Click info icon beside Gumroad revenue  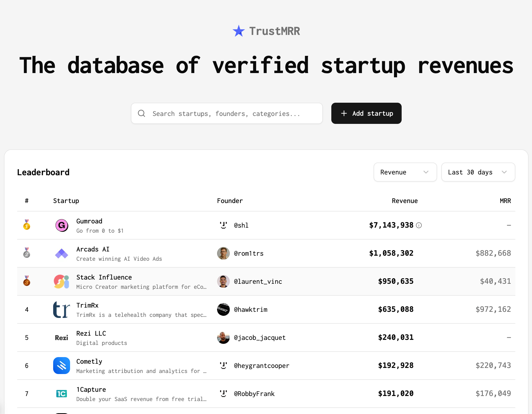(x=419, y=225)
